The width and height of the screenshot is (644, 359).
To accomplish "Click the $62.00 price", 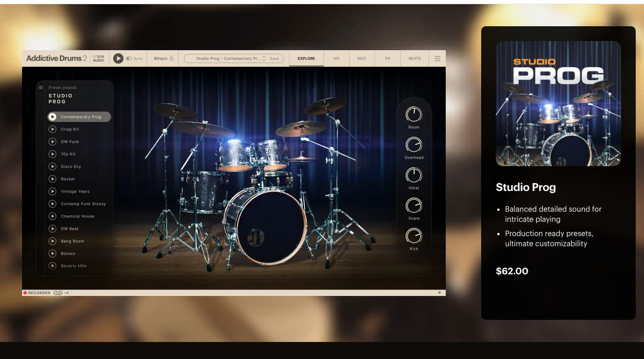I will (x=512, y=271).
